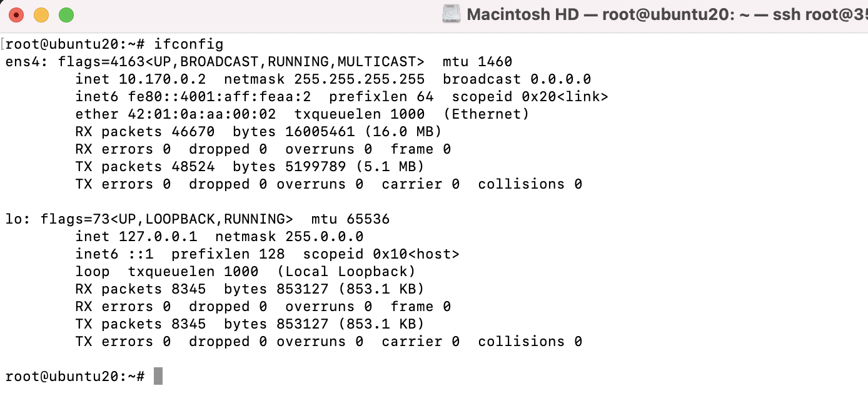Click the green full-screen window button
The height and width of the screenshot is (411, 868).
pos(66,14)
